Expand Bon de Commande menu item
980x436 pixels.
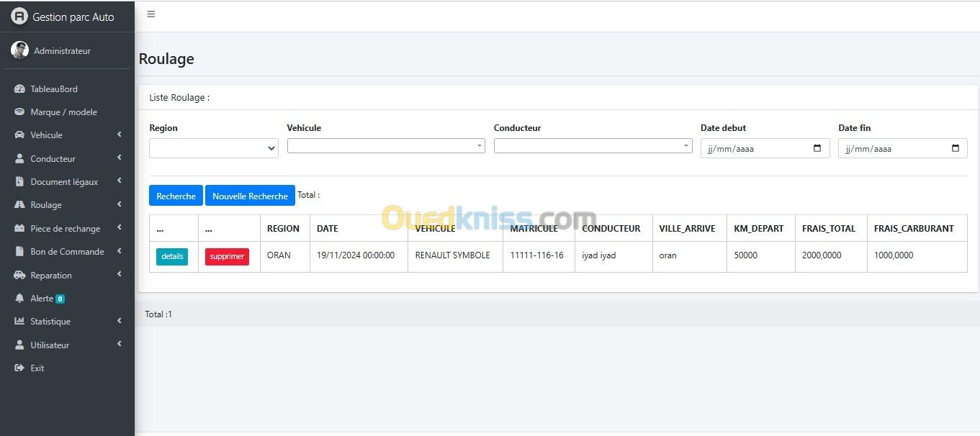pyautogui.click(x=67, y=252)
